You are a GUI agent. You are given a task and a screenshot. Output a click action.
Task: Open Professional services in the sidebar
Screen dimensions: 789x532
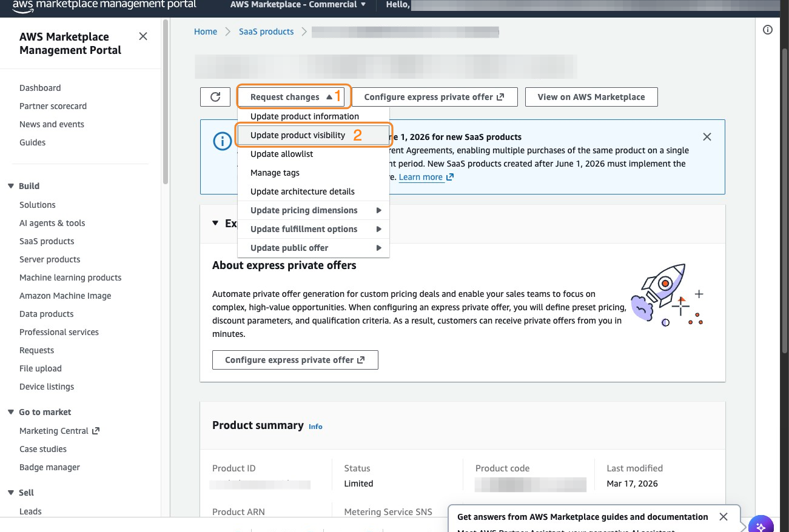[x=59, y=332]
